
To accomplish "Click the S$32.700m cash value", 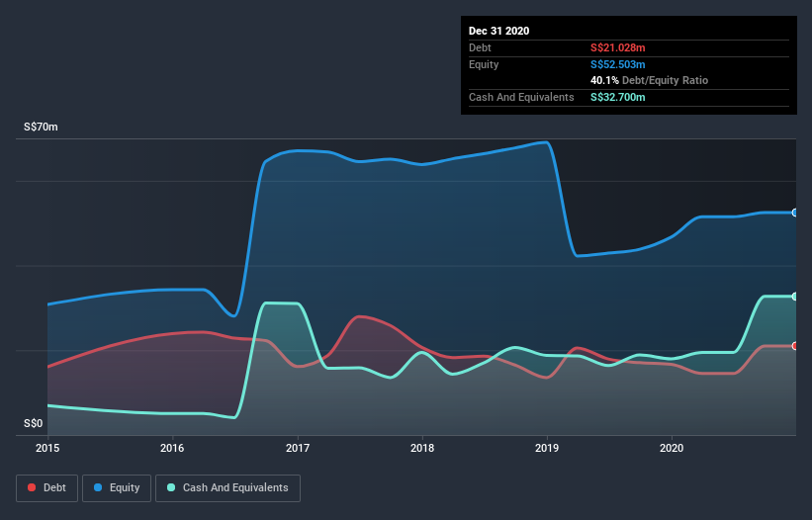I will [x=618, y=97].
